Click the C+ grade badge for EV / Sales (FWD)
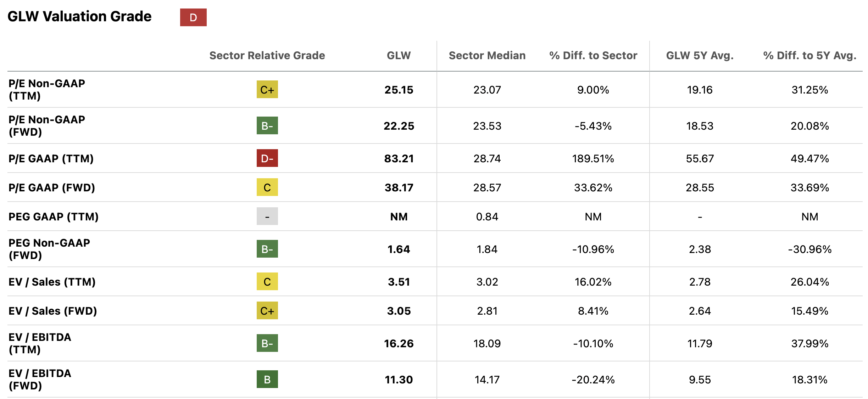 point(267,311)
